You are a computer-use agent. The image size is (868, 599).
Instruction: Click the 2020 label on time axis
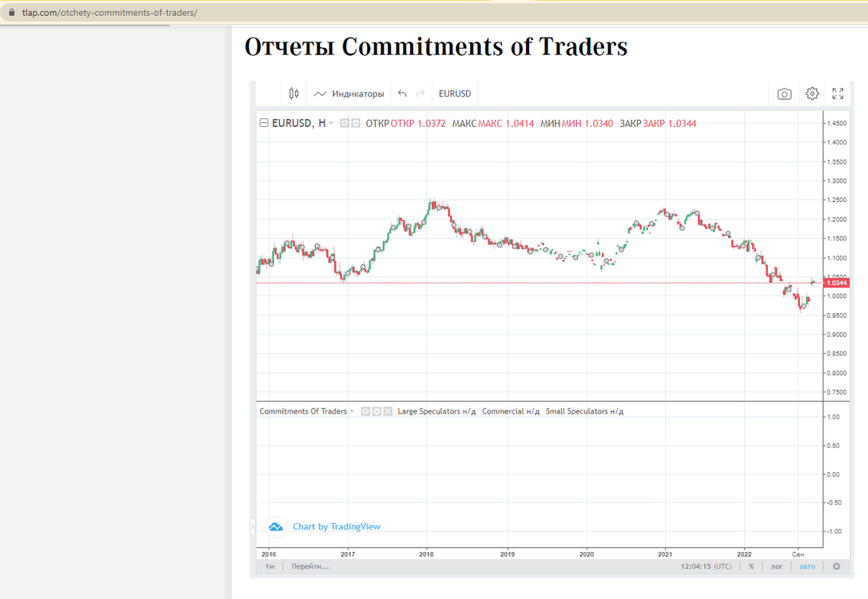[x=586, y=553]
